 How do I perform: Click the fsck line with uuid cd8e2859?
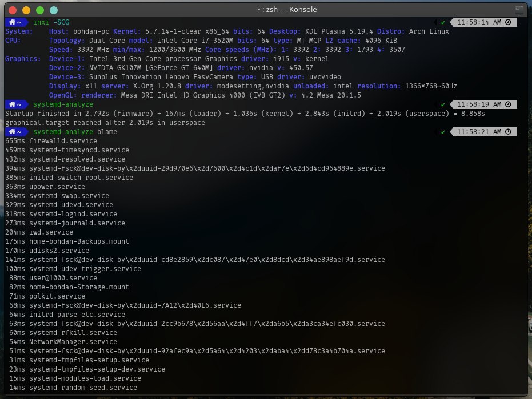(195, 260)
